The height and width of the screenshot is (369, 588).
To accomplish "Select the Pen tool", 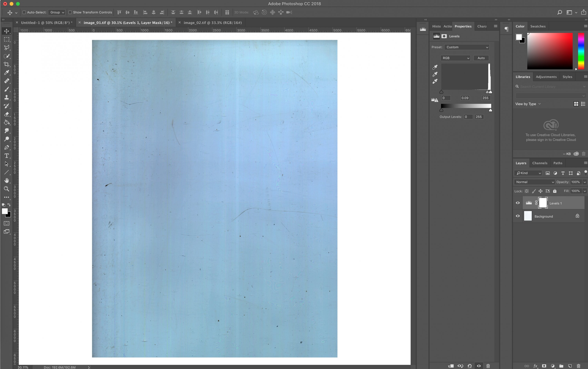I will (7, 147).
